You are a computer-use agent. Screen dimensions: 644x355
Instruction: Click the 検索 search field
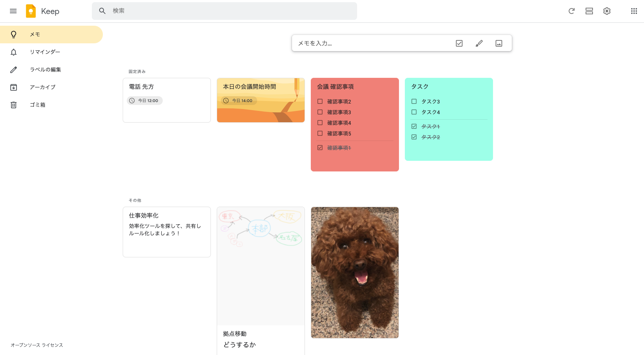tap(224, 11)
